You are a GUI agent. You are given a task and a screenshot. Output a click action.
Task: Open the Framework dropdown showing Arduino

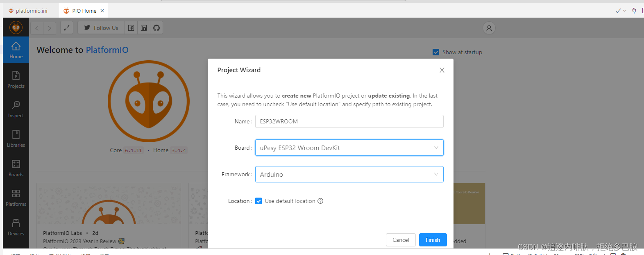[x=349, y=174]
